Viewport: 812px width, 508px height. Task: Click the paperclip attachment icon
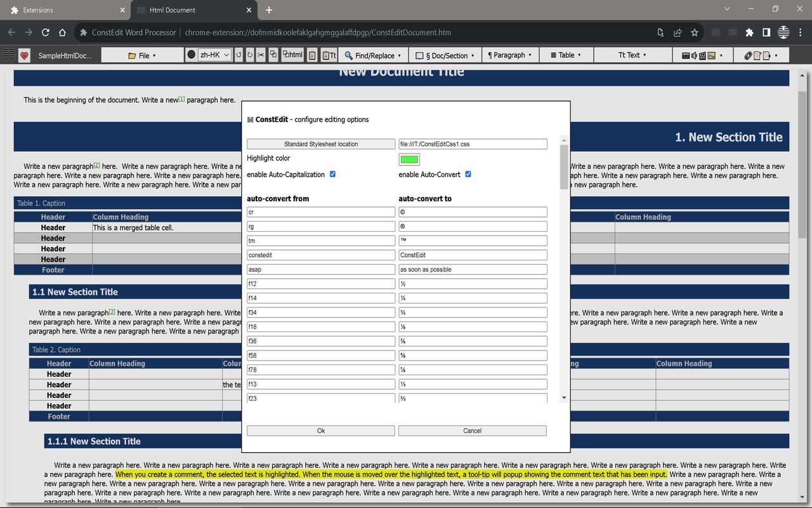pos(748,55)
